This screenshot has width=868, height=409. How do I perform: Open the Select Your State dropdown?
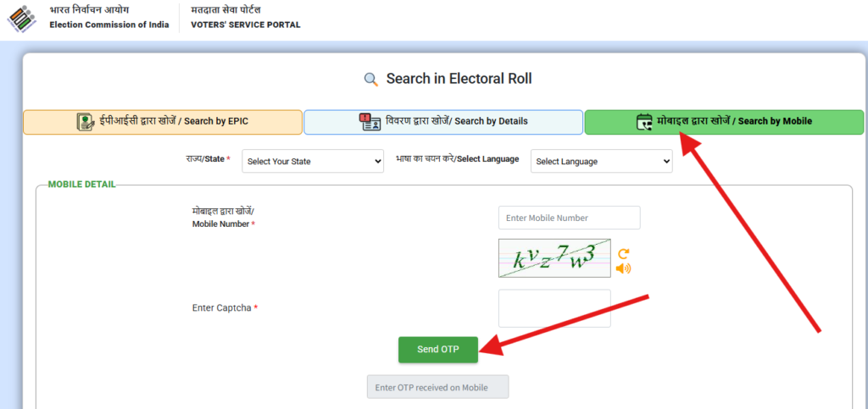[x=313, y=162]
